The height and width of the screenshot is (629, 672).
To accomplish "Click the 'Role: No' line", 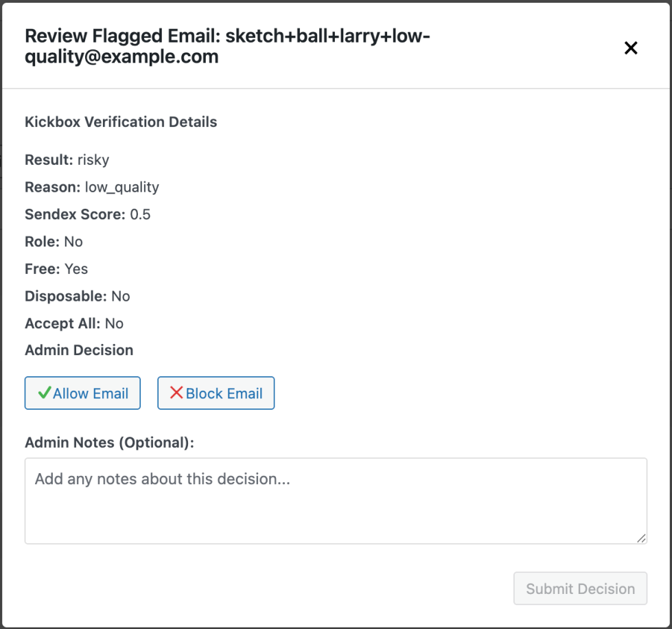I will 54,242.
